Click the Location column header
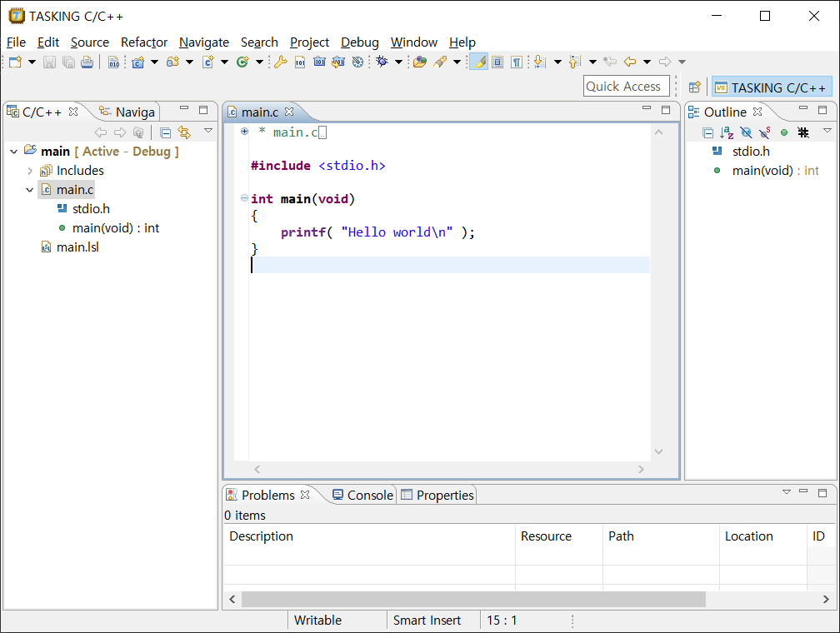Viewport: 840px width, 633px height. [x=763, y=536]
